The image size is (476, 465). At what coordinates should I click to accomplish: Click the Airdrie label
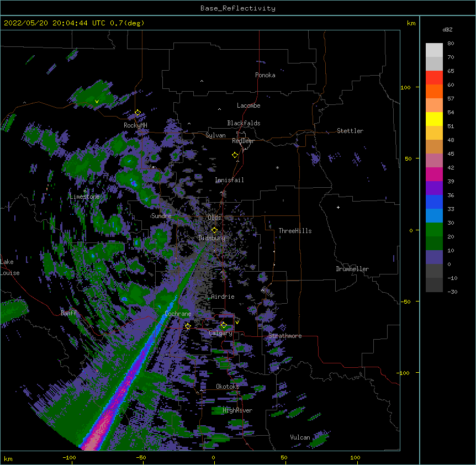[223, 297]
